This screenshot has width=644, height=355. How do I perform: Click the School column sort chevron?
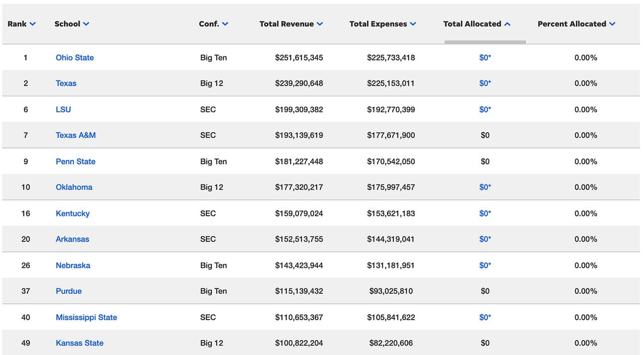click(86, 24)
